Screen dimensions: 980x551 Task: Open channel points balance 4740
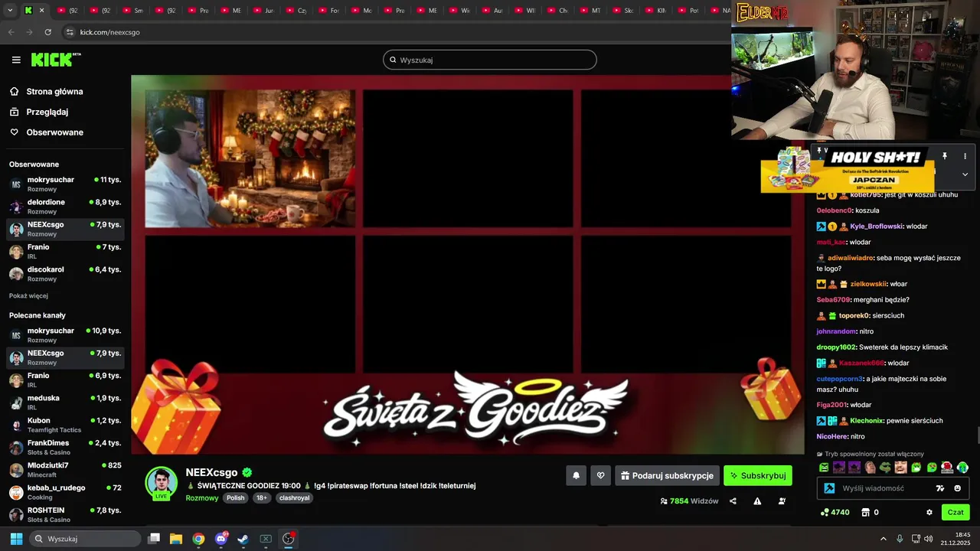click(x=835, y=512)
